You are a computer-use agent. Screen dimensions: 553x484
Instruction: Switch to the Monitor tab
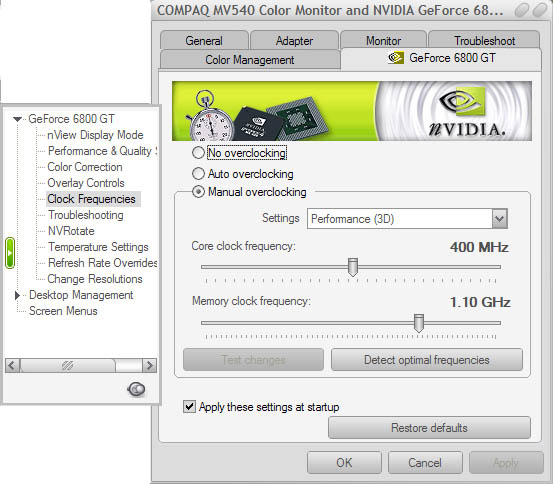(x=383, y=41)
